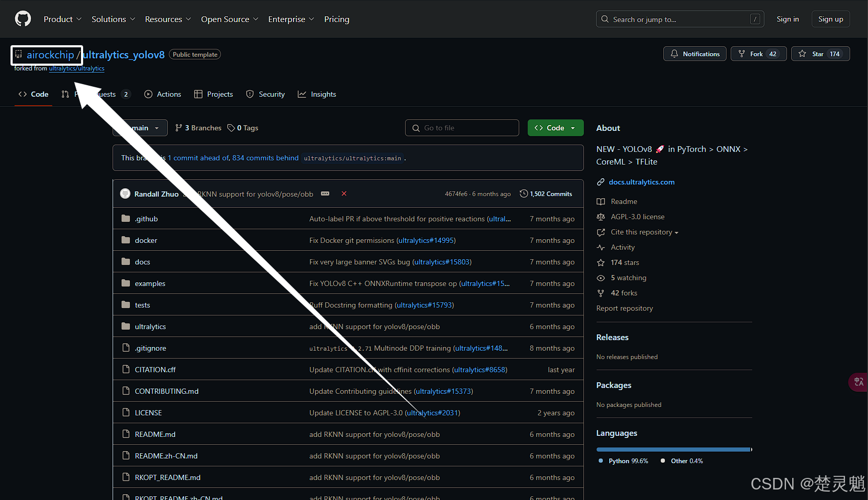This screenshot has width=868, height=500.
Task: Open the README.md file
Action: point(155,434)
